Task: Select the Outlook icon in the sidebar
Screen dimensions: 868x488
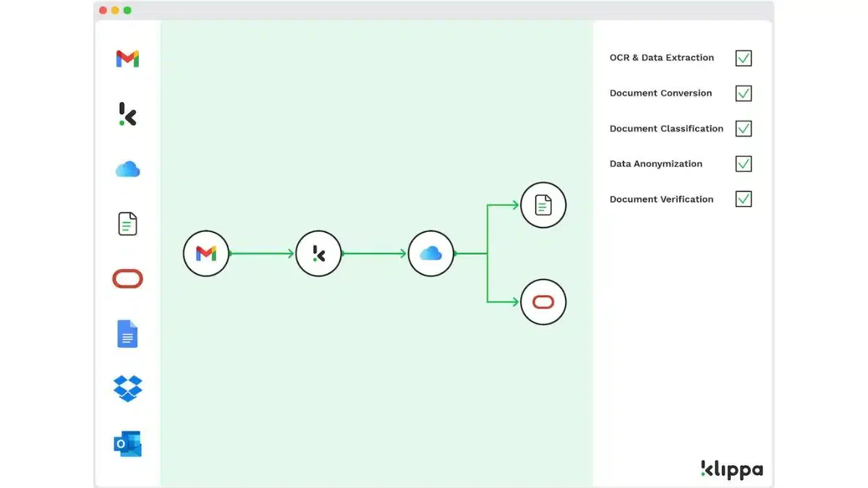Action: [127, 444]
